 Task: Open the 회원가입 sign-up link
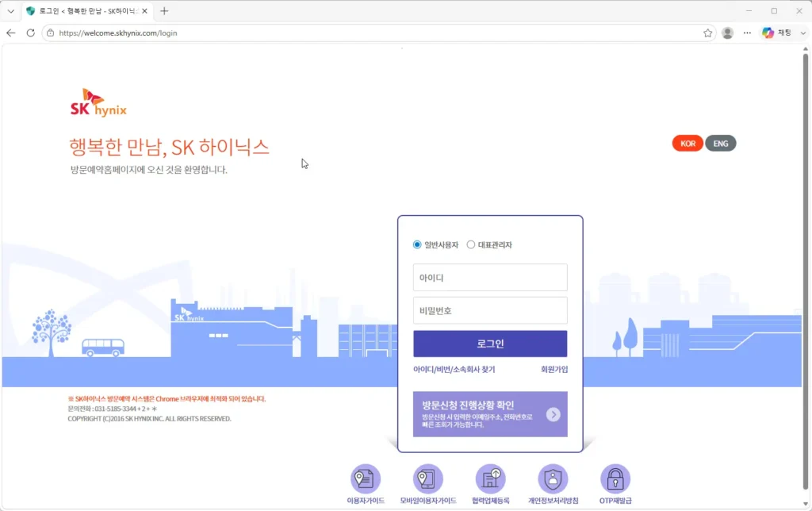554,370
